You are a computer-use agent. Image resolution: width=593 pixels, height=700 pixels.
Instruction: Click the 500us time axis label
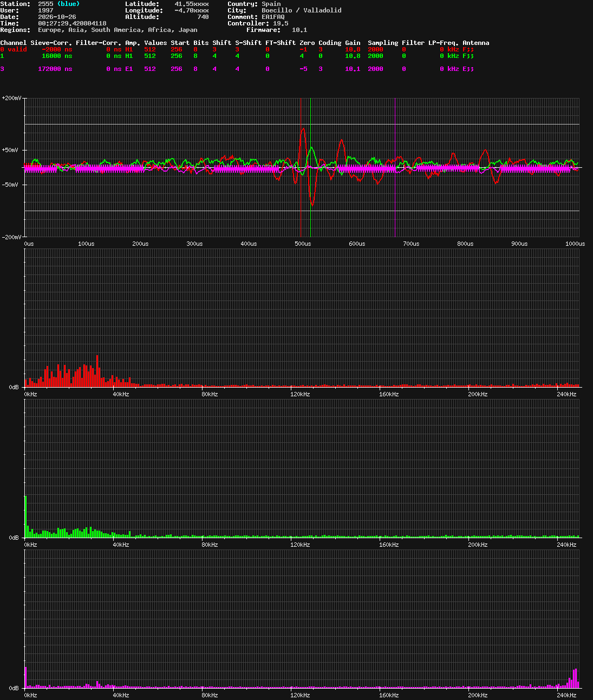pos(303,244)
